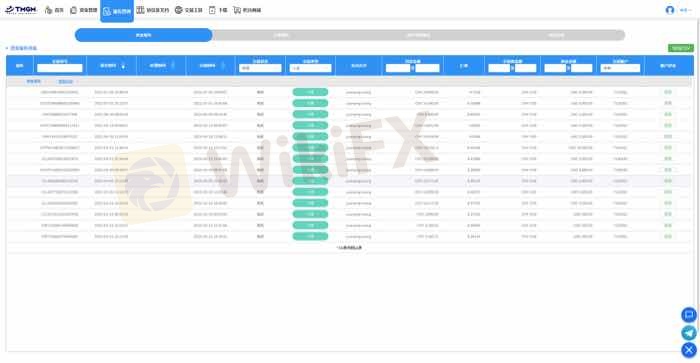
Task: Open the blue chat bubble floating icon
Action: [x=689, y=315]
